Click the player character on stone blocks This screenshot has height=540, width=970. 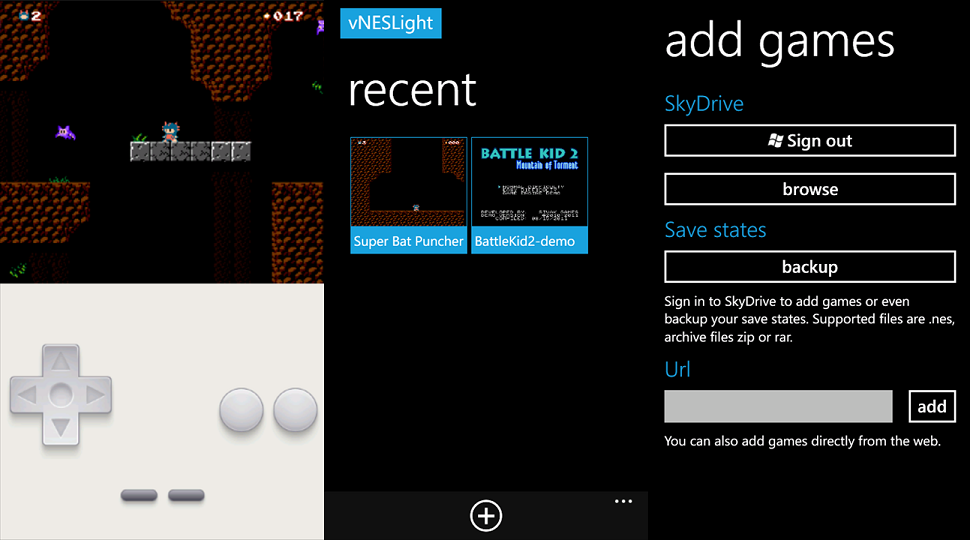pos(170,132)
